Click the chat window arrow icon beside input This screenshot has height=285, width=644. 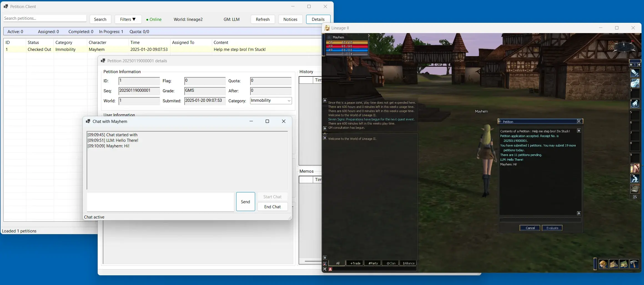pyautogui.click(x=325, y=269)
